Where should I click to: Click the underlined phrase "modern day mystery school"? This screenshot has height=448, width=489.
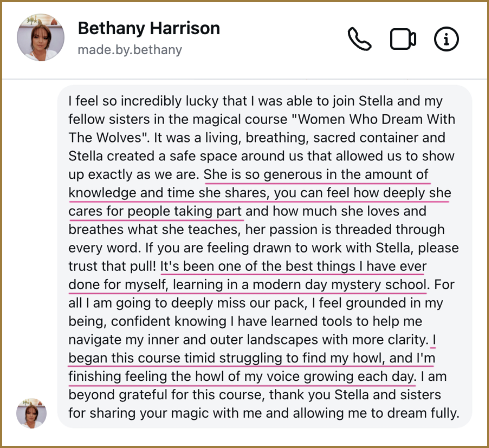340,285
